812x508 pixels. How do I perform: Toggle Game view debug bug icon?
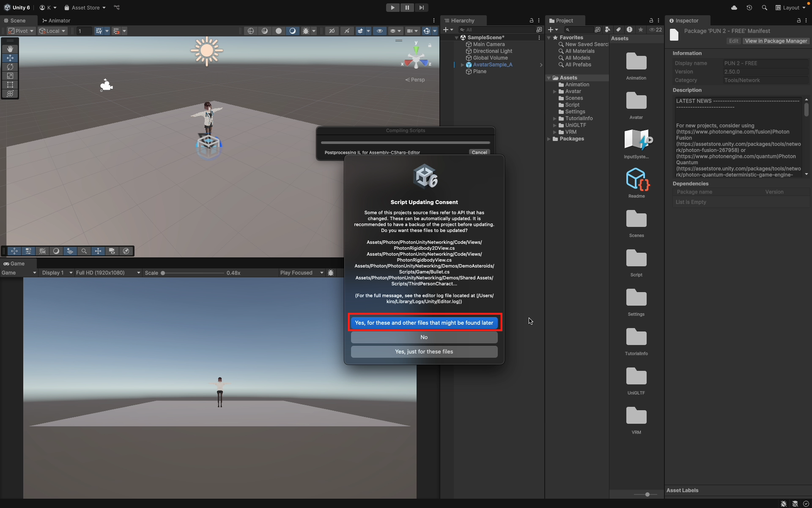click(x=331, y=273)
